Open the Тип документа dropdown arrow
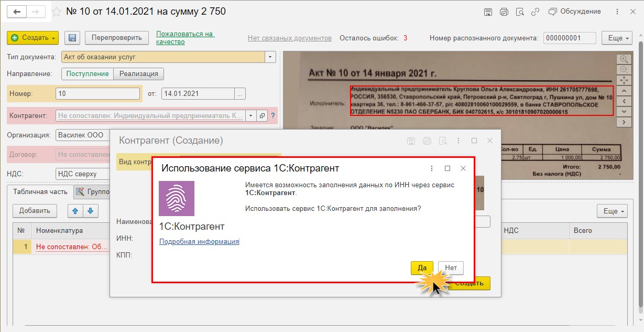644x332 pixels. coord(270,57)
